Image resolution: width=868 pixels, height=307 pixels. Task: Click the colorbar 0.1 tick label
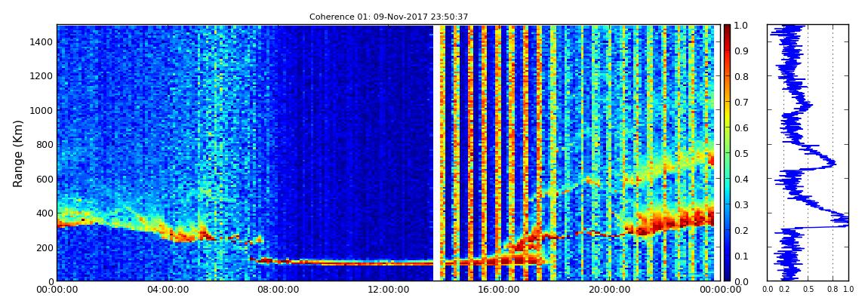pos(741,256)
